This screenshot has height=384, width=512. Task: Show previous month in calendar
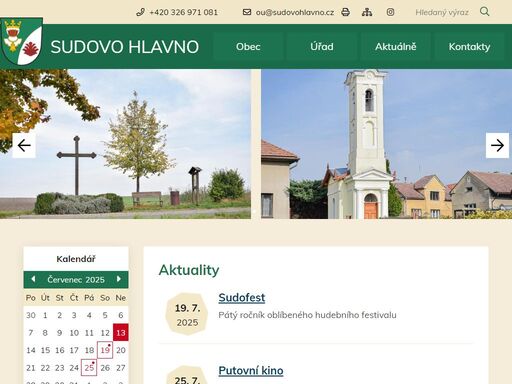[33, 279]
